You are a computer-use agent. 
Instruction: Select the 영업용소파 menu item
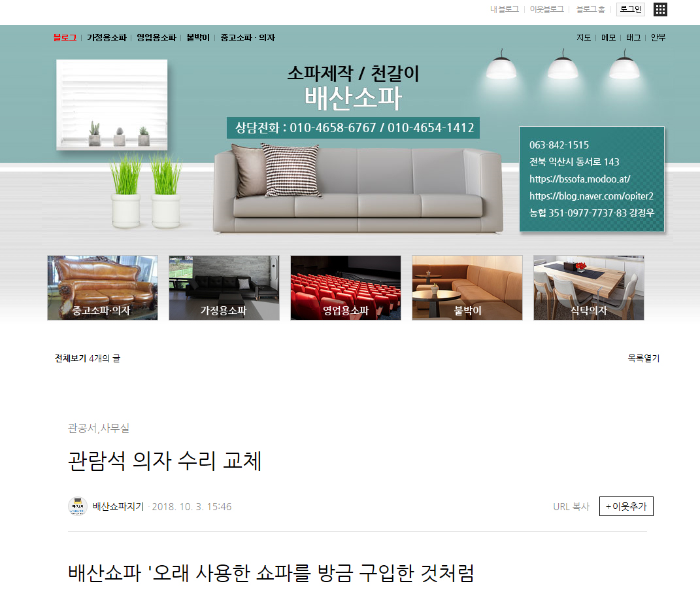(156, 38)
